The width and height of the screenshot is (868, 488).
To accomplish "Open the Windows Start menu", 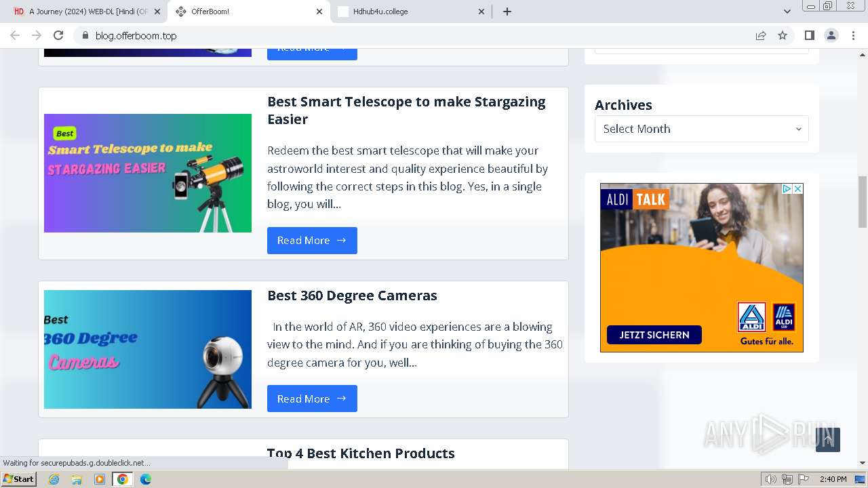I will coord(18,479).
